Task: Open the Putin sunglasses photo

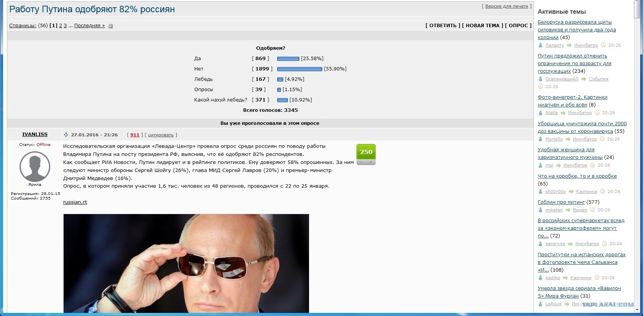Action: point(186,264)
